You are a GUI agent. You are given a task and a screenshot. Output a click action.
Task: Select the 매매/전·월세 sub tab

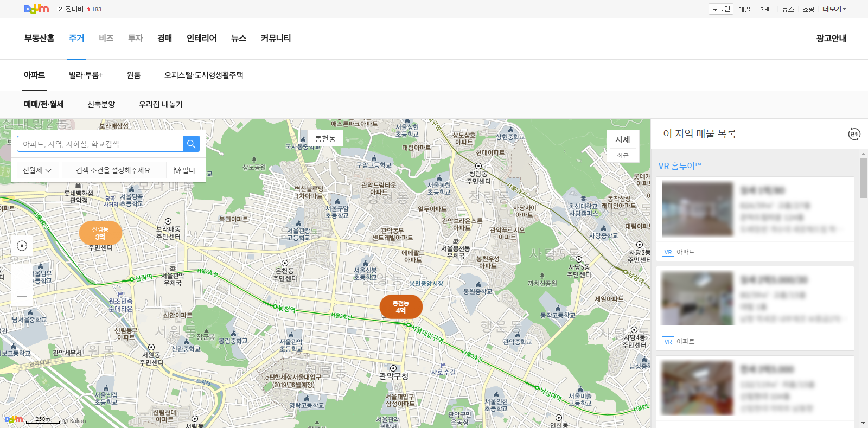43,104
